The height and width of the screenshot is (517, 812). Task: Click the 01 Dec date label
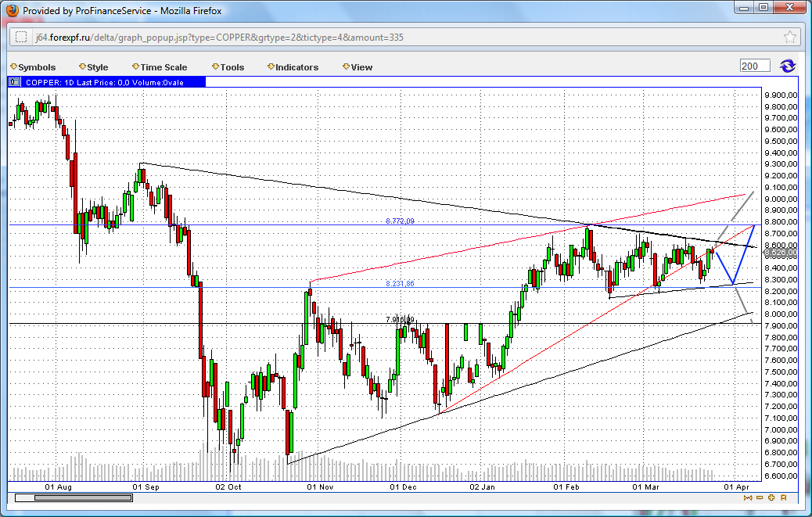(x=403, y=487)
